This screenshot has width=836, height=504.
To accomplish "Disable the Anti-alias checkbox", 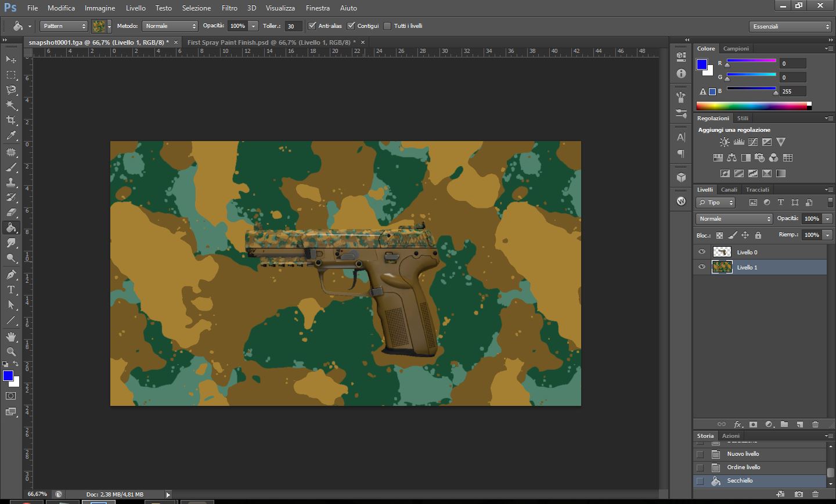I will [312, 26].
